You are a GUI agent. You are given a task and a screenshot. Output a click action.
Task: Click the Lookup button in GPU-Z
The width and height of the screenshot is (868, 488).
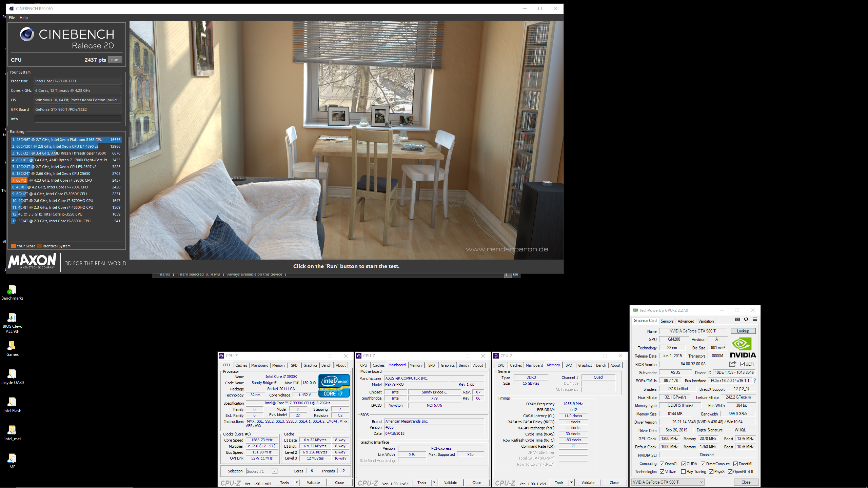(743, 331)
